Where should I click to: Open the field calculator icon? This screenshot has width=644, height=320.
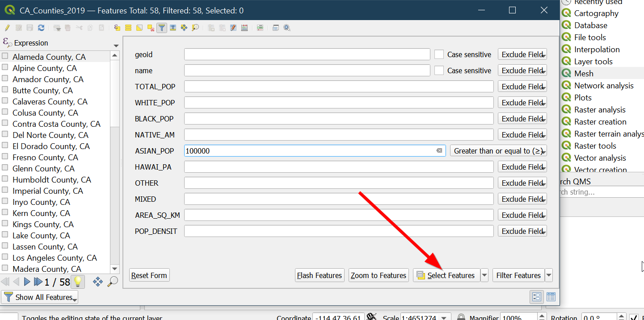(x=244, y=28)
